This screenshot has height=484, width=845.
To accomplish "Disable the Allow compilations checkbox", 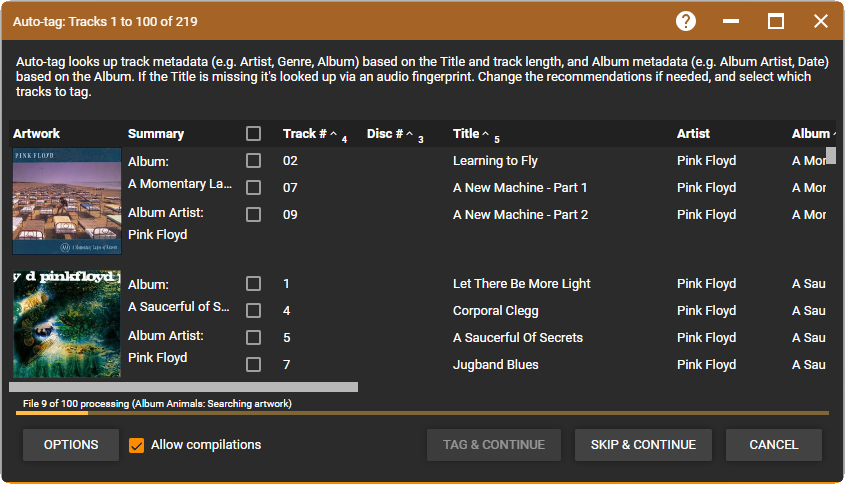I will [x=137, y=445].
